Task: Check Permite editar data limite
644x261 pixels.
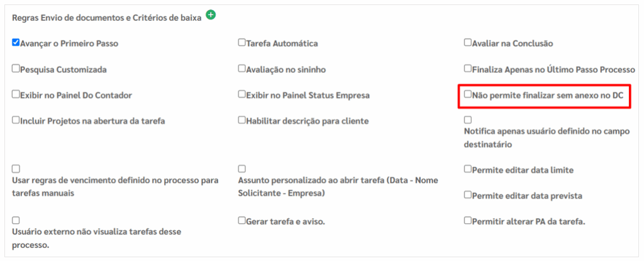Action: 467,169
